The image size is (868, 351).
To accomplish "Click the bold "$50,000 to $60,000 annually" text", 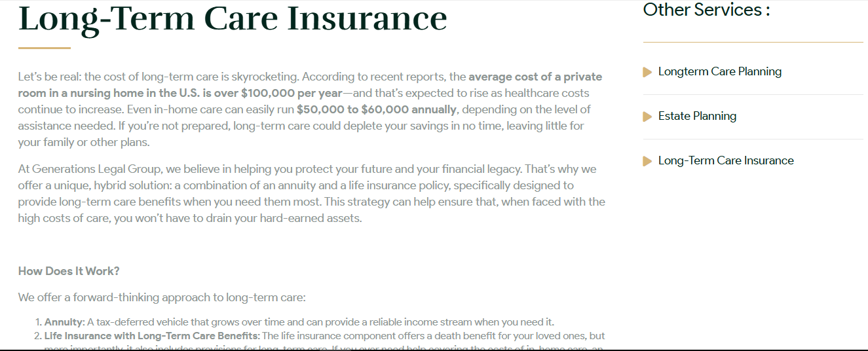I will tap(377, 109).
